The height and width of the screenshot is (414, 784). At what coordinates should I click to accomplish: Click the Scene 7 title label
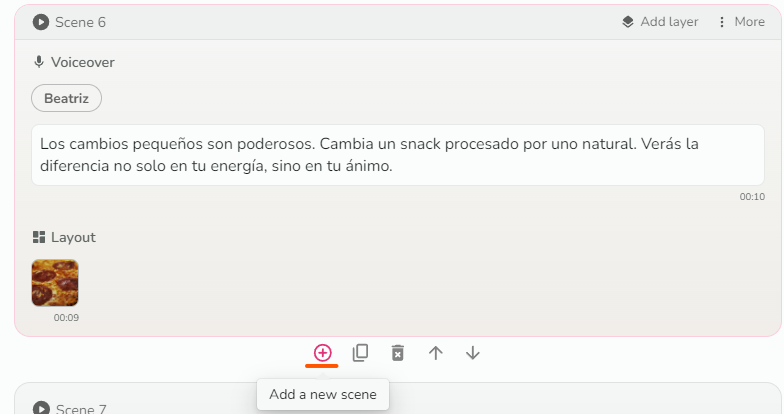[80, 408]
